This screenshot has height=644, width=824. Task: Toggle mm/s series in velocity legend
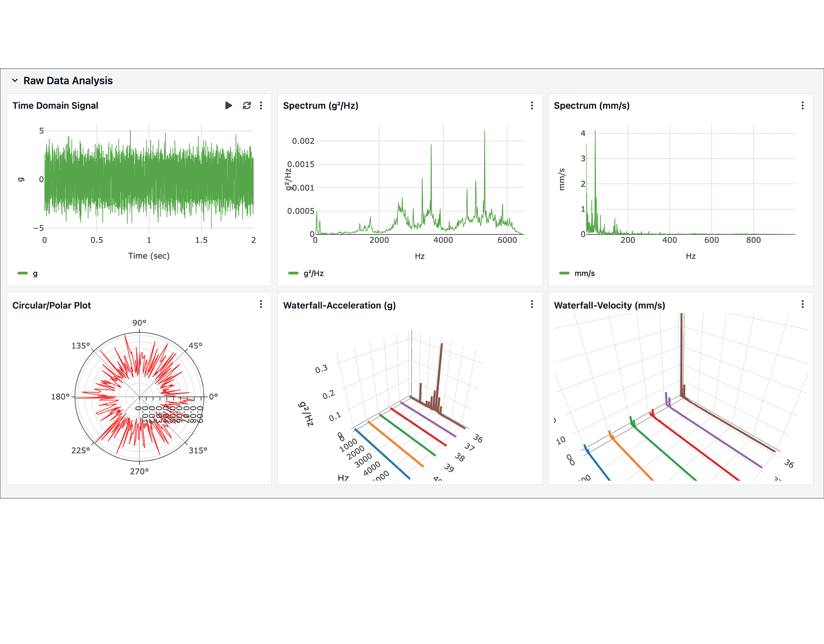point(584,273)
